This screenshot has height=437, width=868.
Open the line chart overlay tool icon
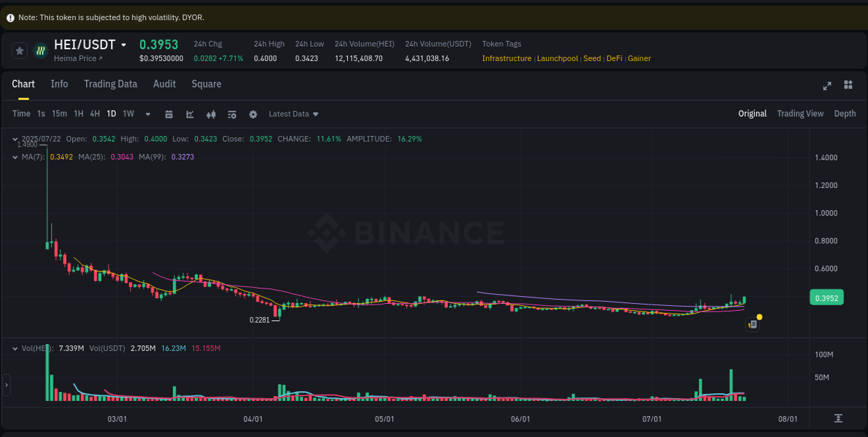tap(190, 113)
